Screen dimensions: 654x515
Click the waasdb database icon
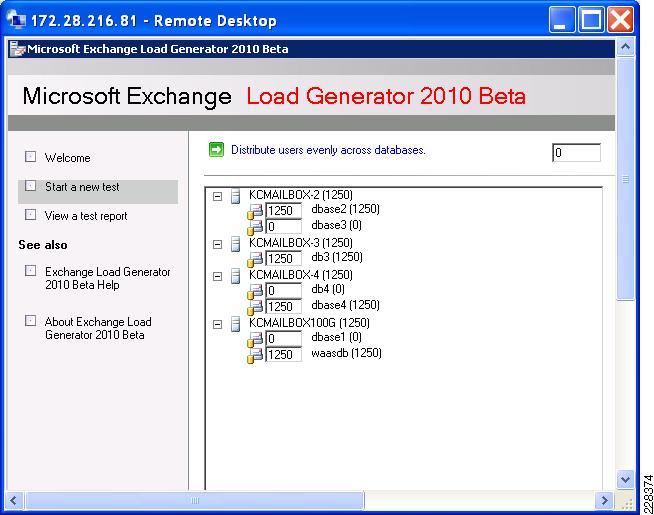255,355
